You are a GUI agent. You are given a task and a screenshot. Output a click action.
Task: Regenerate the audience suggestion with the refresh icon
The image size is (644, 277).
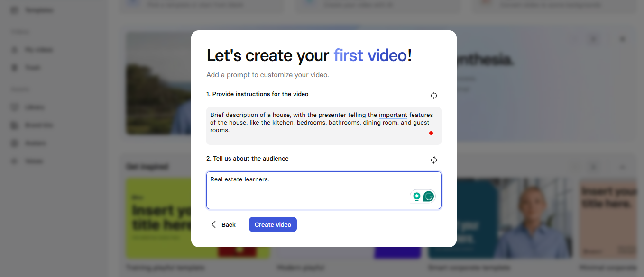434,160
